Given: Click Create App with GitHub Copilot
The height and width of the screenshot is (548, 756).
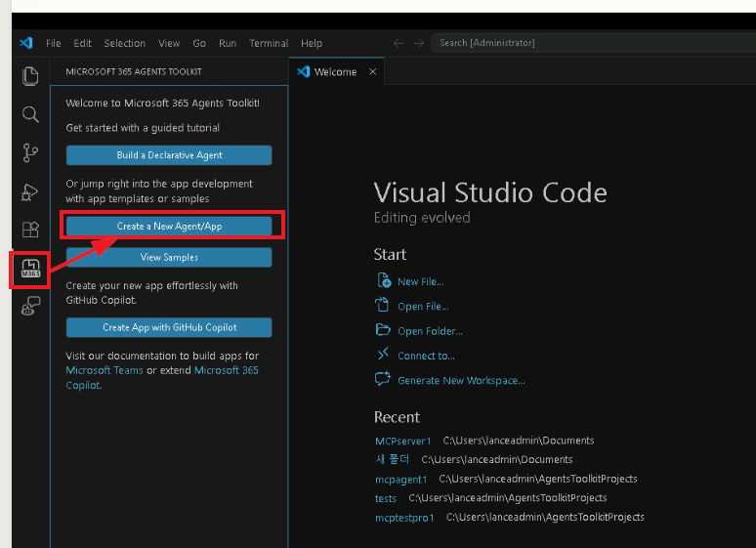Looking at the screenshot, I should click(x=169, y=327).
